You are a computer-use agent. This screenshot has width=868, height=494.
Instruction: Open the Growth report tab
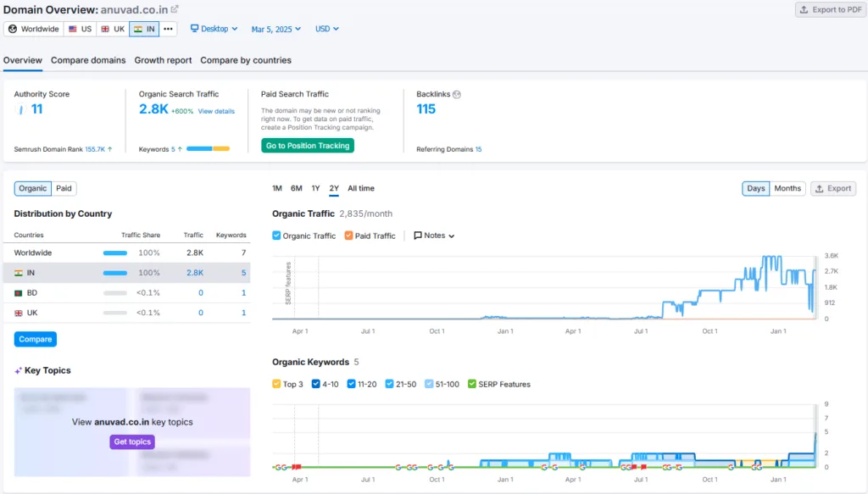coord(163,60)
